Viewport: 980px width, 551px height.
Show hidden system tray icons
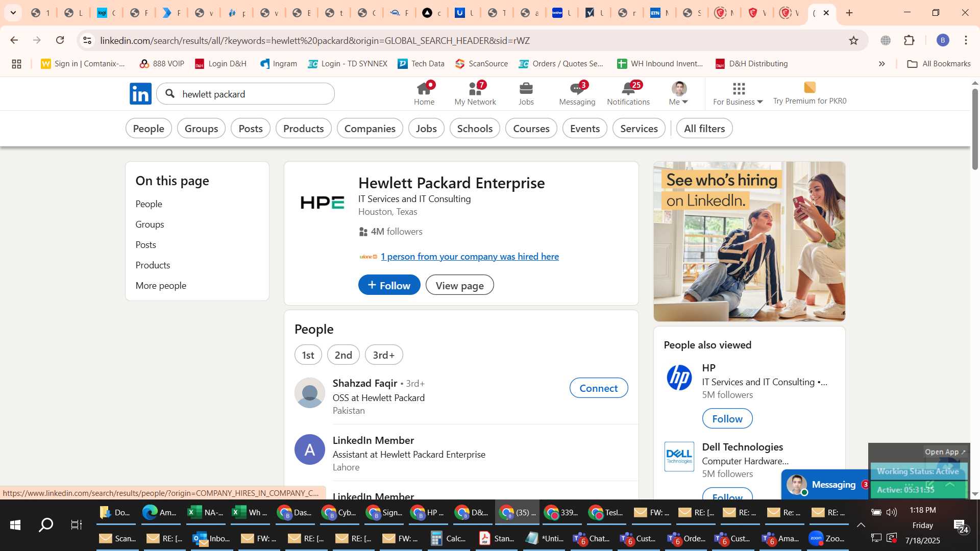(x=861, y=525)
